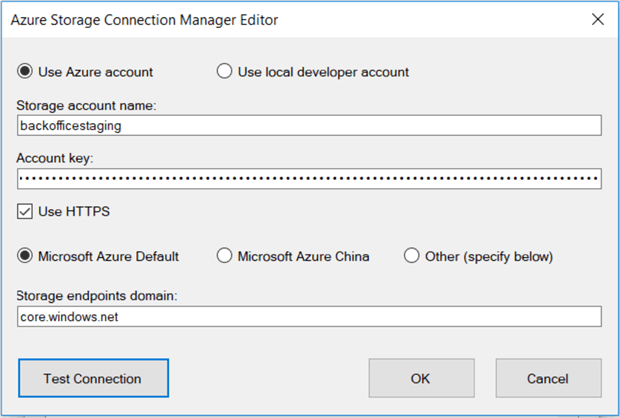Screen dimensions: 620x418
Task: Choose the Use local developer account radio circle
Action: [225, 71]
